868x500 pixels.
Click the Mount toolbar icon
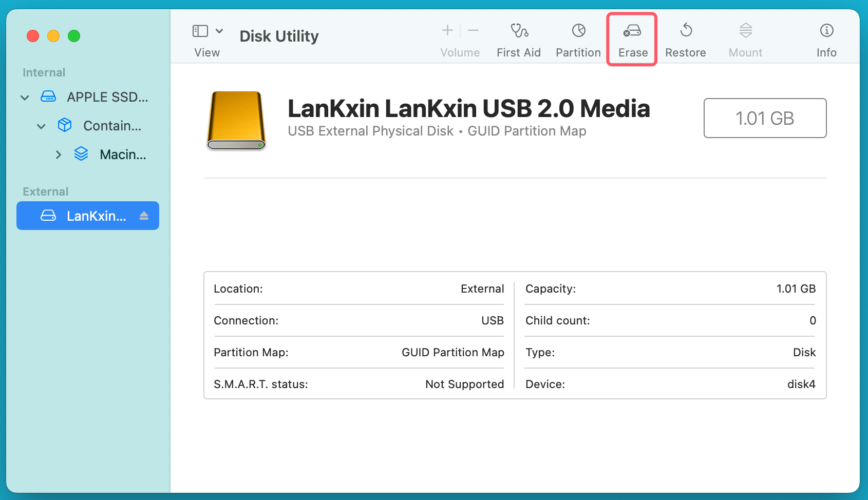(745, 31)
